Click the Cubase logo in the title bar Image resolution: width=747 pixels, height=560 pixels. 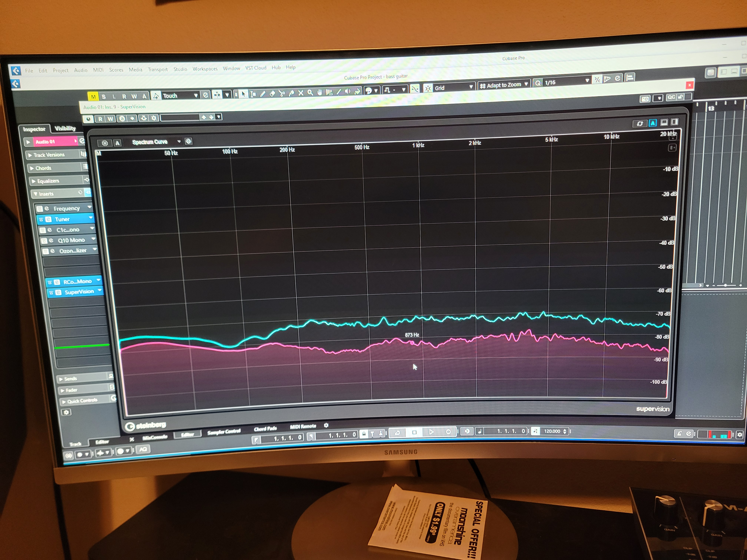click(16, 71)
